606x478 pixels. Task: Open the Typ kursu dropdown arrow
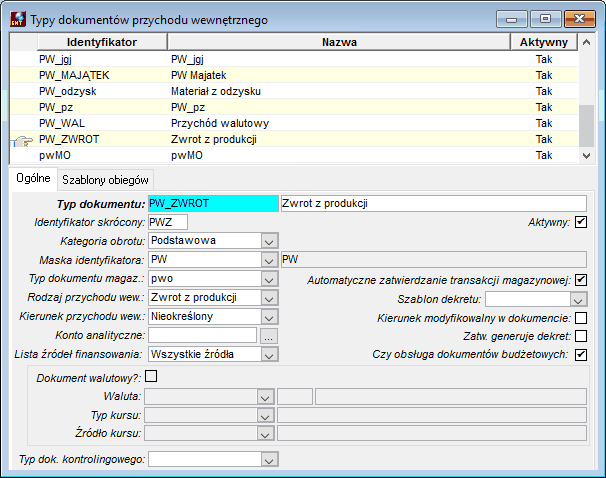pos(265,416)
